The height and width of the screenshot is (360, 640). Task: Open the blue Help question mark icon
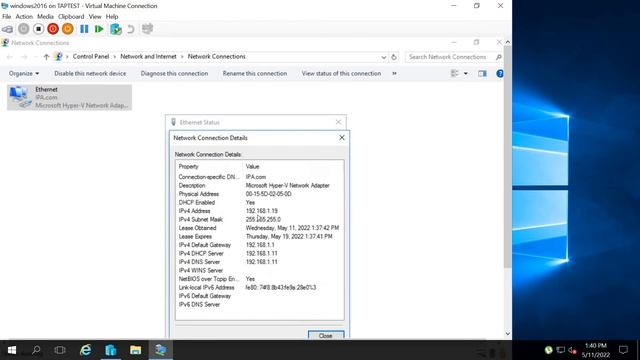click(x=500, y=73)
